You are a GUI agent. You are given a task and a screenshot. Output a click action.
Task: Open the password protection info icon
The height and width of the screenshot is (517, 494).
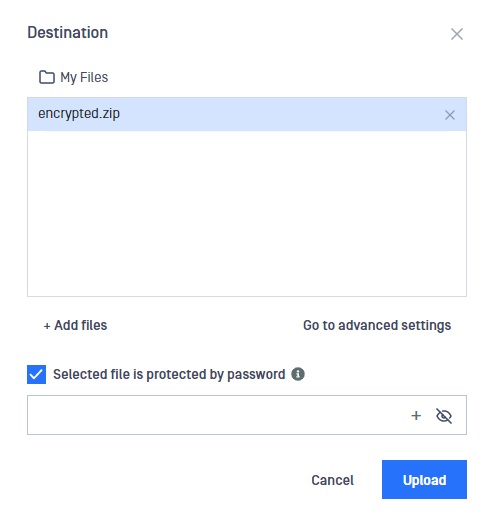[x=298, y=374]
